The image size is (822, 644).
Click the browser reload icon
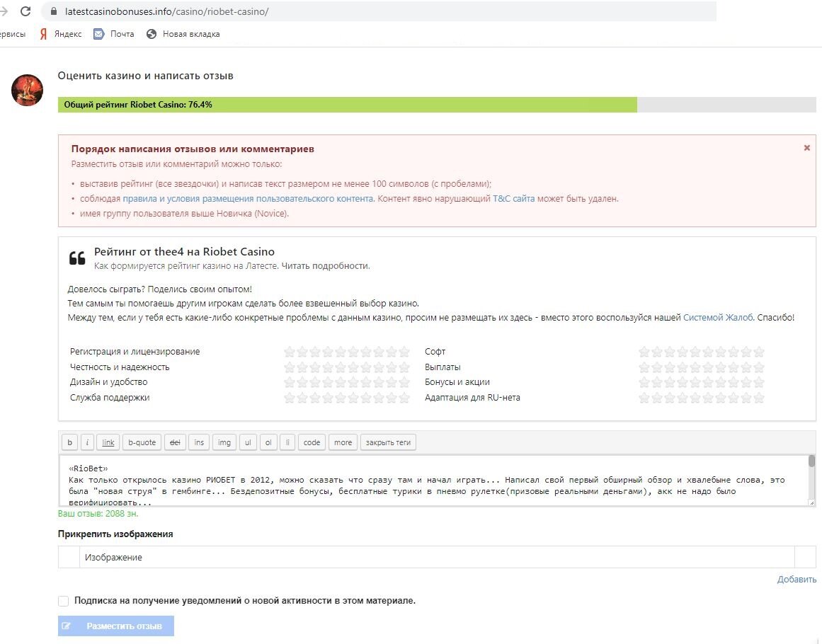click(25, 11)
